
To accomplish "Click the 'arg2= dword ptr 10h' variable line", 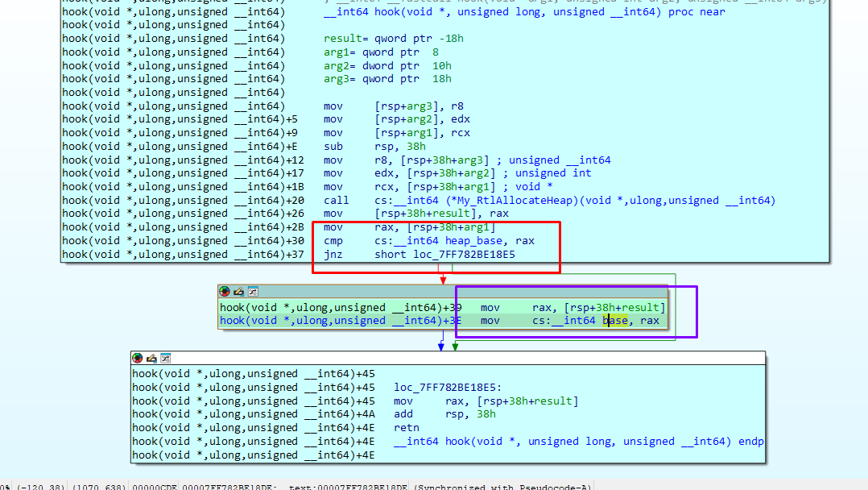I will click(x=387, y=65).
